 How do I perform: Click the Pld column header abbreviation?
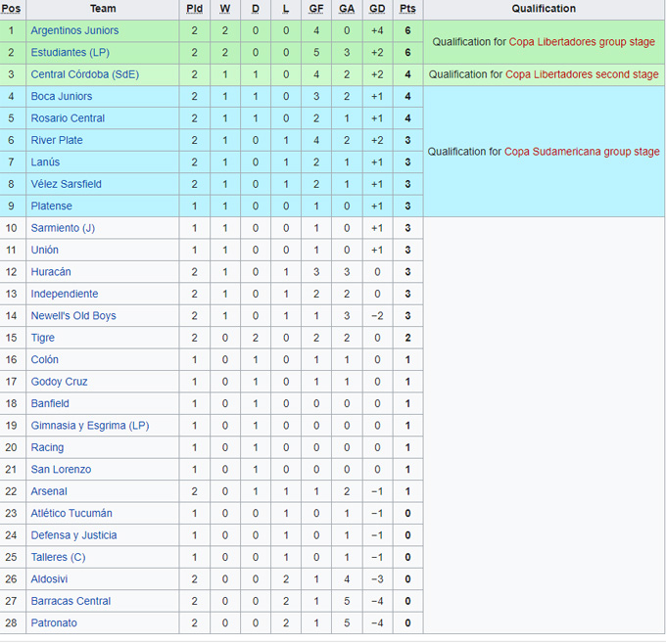(x=194, y=9)
